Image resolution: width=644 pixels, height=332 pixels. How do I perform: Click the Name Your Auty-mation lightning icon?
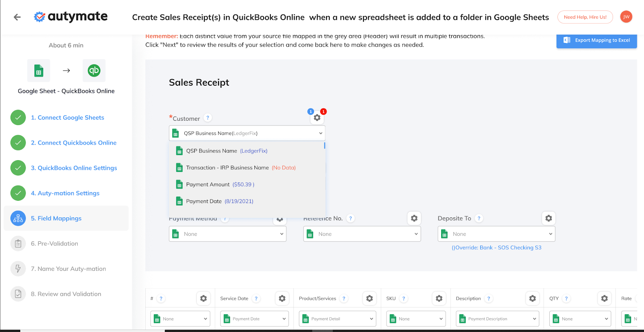(x=18, y=269)
